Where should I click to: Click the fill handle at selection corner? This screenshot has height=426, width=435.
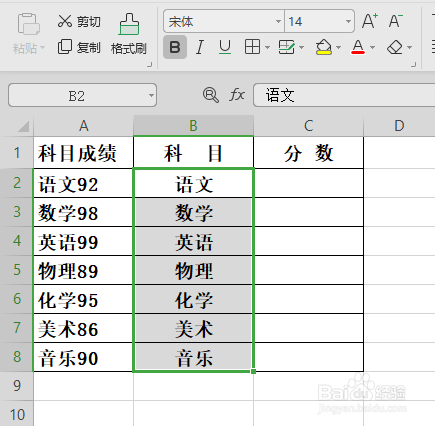(x=254, y=371)
